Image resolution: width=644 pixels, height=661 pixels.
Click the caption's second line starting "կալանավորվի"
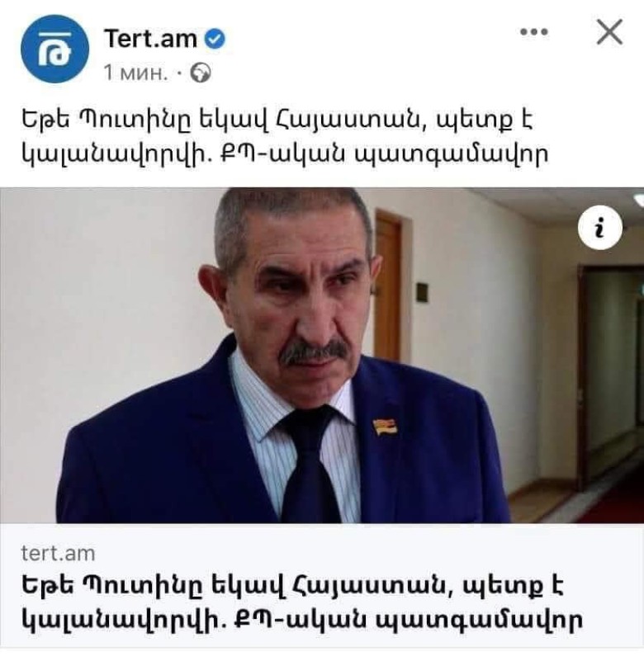285,153
